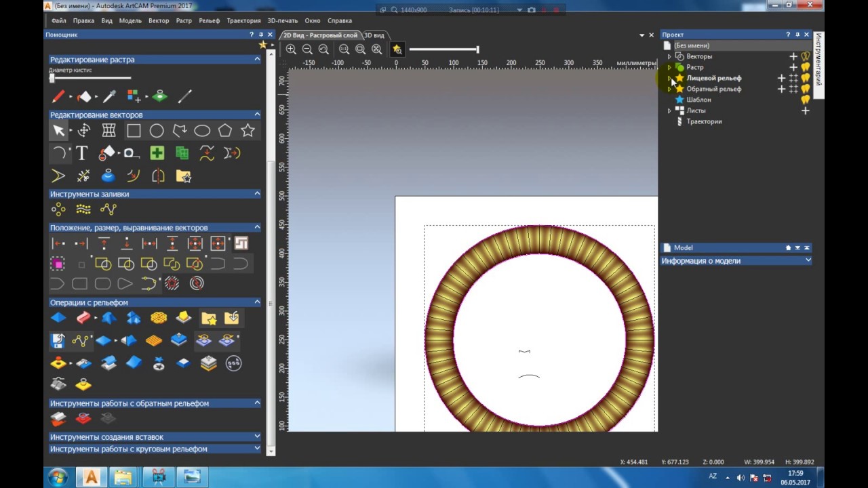Click the grey mountain relief icon

tap(58, 384)
